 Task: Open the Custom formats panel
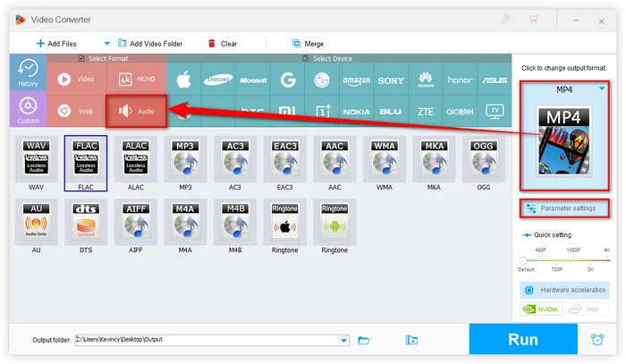(x=28, y=109)
